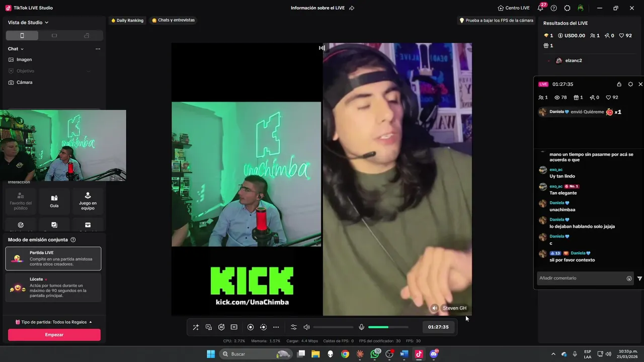Mute the speaker in the bottom toolbar

306,327
